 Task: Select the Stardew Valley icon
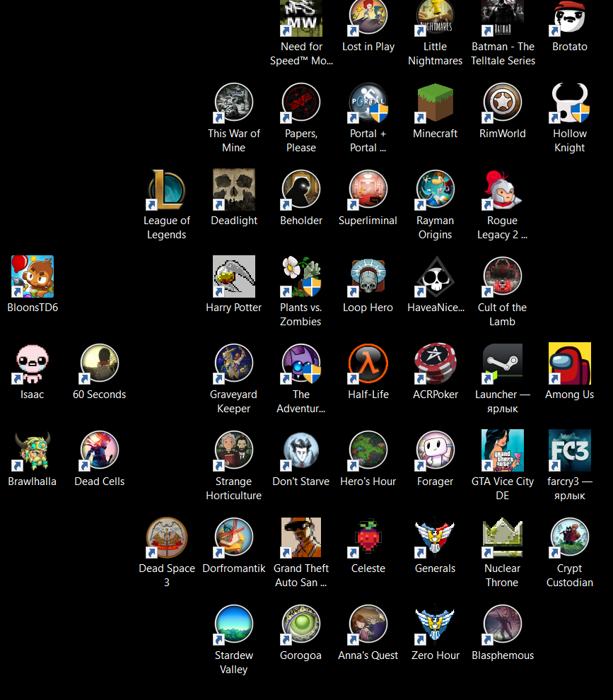coord(234,625)
